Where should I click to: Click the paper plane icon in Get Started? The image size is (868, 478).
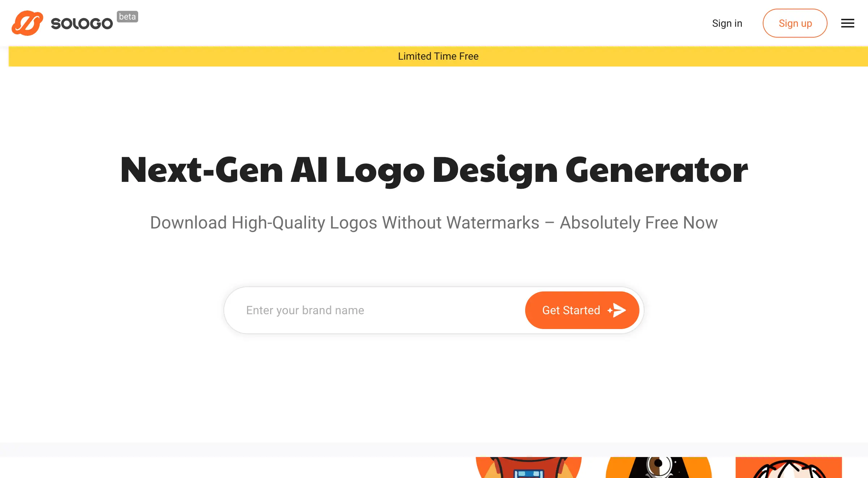pos(619,310)
